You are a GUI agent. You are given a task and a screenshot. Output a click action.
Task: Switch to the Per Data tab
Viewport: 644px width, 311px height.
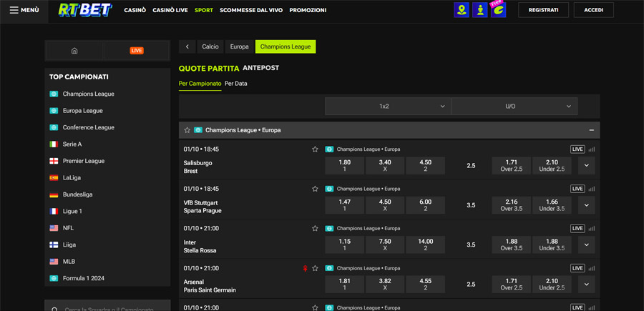(235, 84)
